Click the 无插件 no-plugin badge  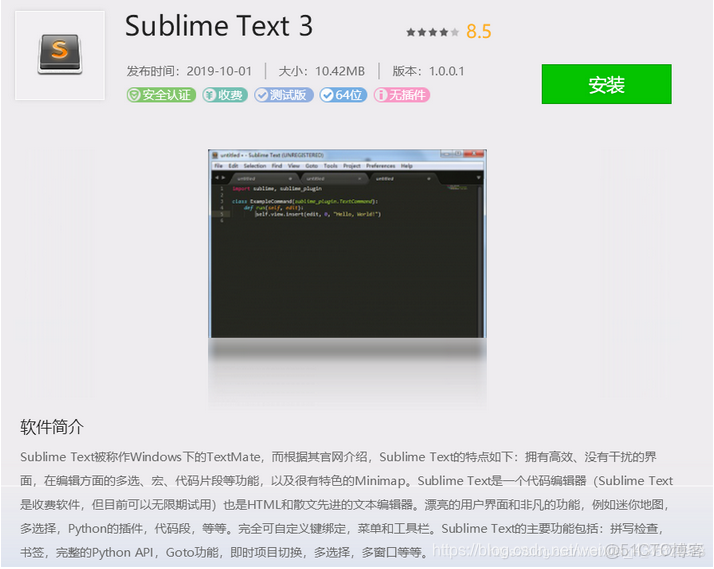tap(402, 95)
